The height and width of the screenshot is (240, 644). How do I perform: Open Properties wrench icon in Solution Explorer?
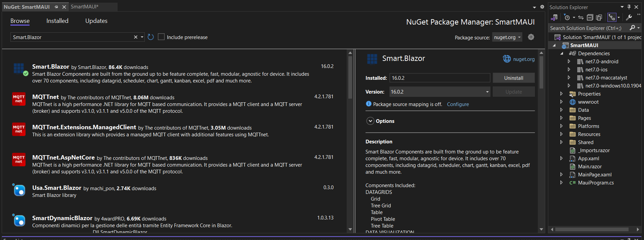coord(629,18)
